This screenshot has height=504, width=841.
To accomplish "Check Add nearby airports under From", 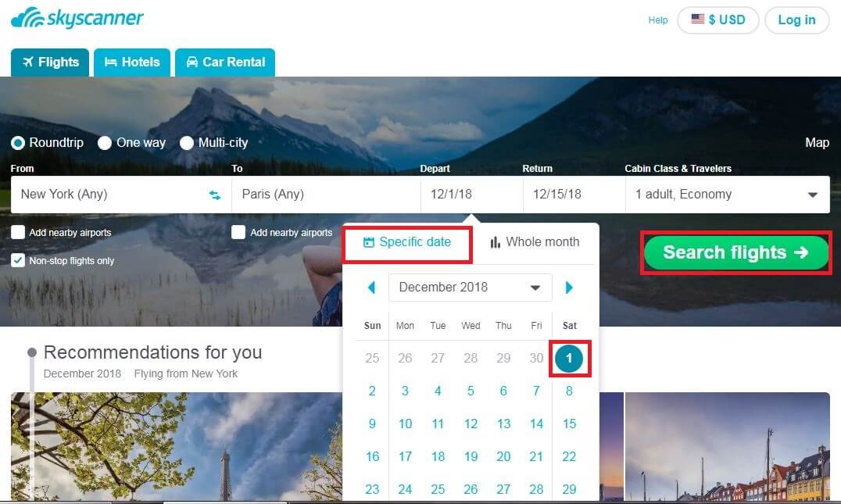I will point(18,232).
